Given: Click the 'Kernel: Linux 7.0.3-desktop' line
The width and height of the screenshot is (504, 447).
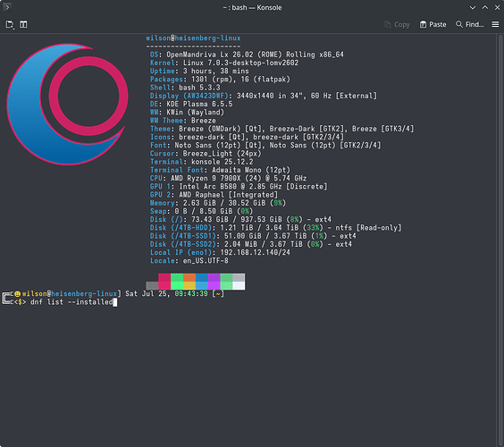Looking at the screenshot, I should point(224,63).
